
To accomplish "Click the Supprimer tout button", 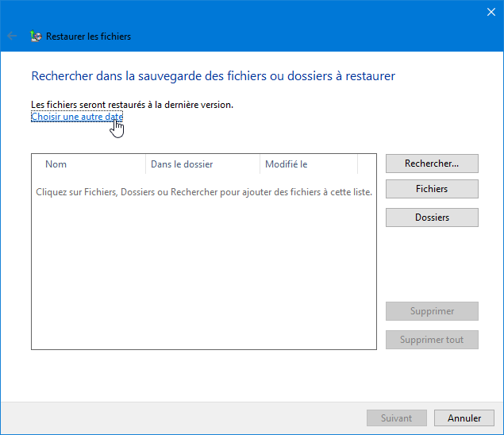I will click(x=432, y=340).
